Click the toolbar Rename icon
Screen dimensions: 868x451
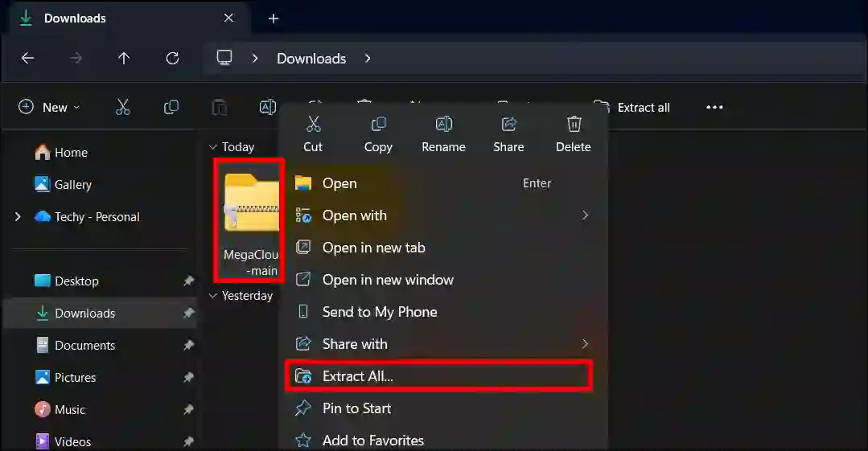tap(267, 107)
